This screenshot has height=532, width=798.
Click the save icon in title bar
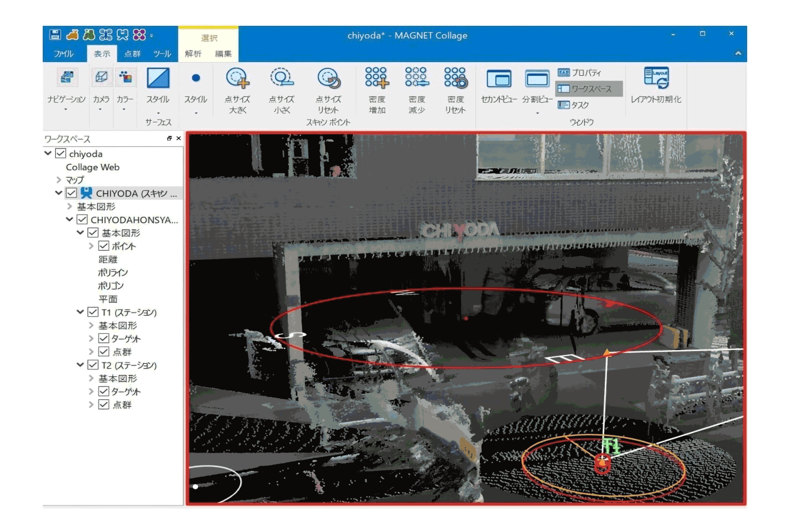[55, 35]
